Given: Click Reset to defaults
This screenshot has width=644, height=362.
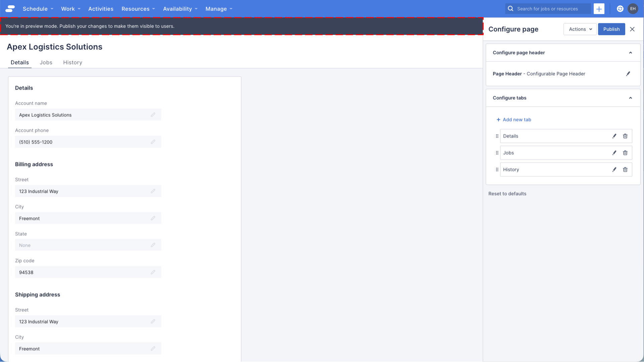Looking at the screenshot, I should (x=507, y=193).
